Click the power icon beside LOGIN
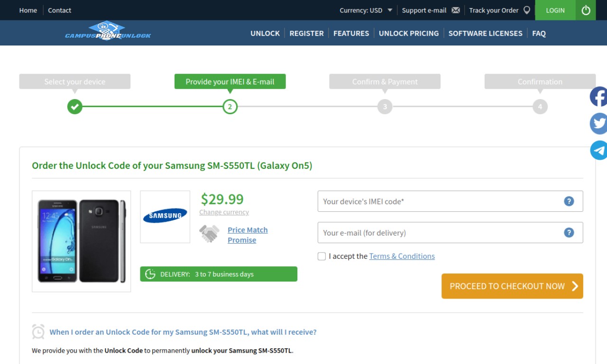This screenshot has width=607, height=364. pyautogui.click(x=586, y=10)
